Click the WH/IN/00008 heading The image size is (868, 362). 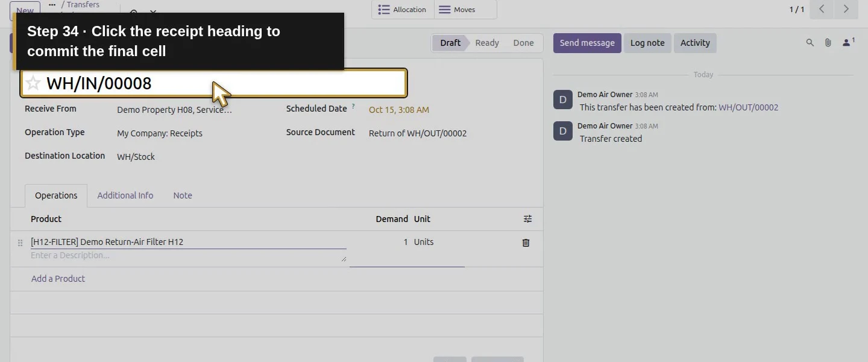pos(99,83)
